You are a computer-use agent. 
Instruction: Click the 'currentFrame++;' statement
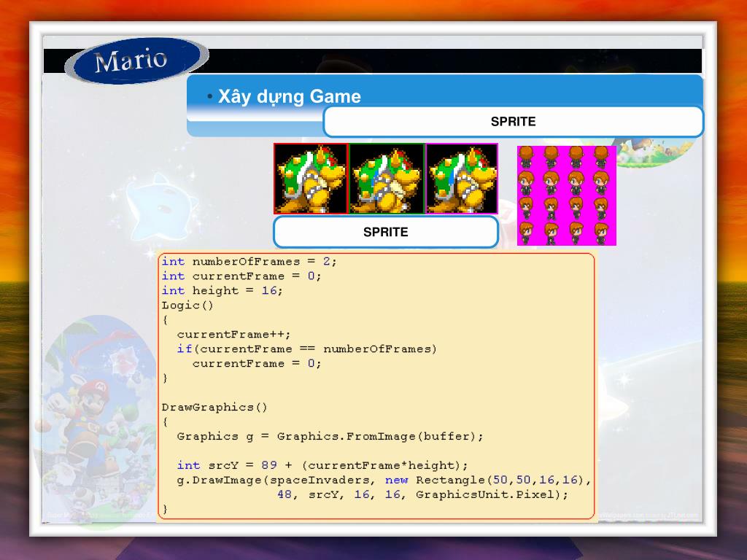click(233, 334)
